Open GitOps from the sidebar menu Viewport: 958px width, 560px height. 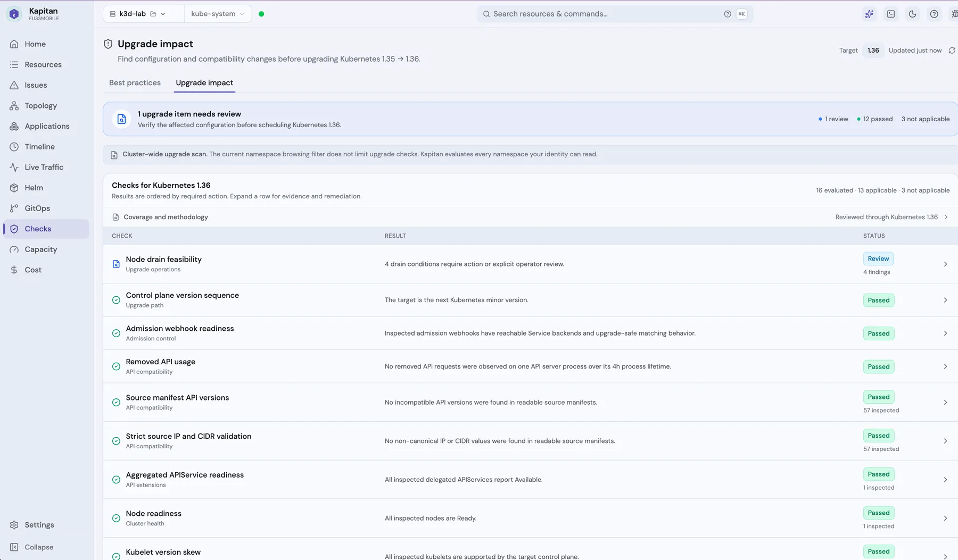coord(46,208)
